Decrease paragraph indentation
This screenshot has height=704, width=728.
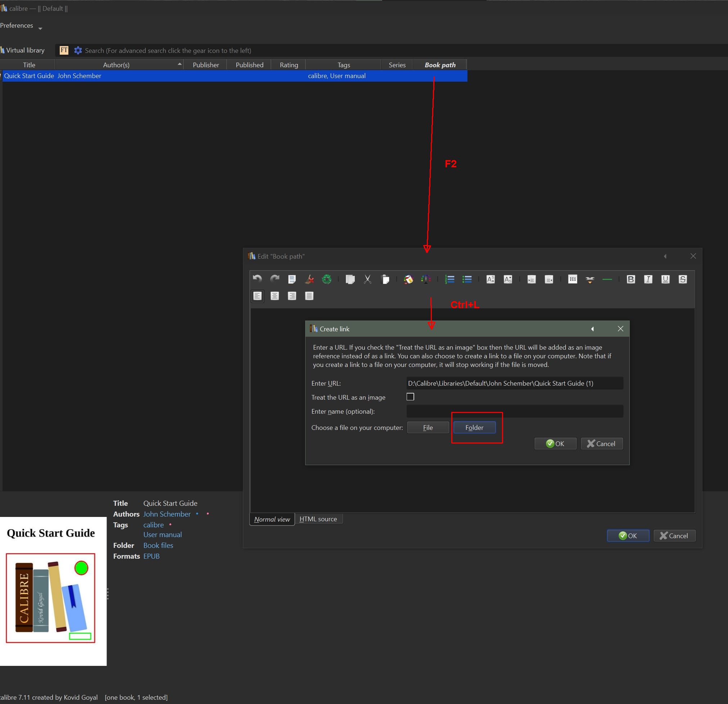point(548,279)
